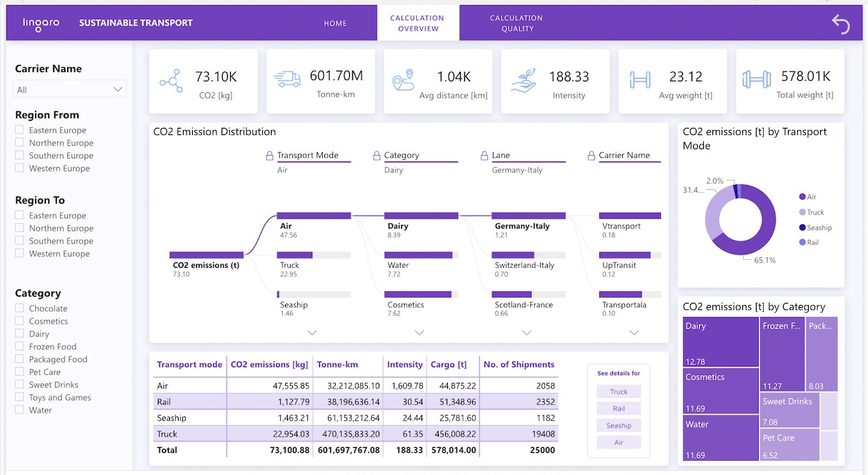Click the dumbbell icon on Avg weight card

point(640,79)
